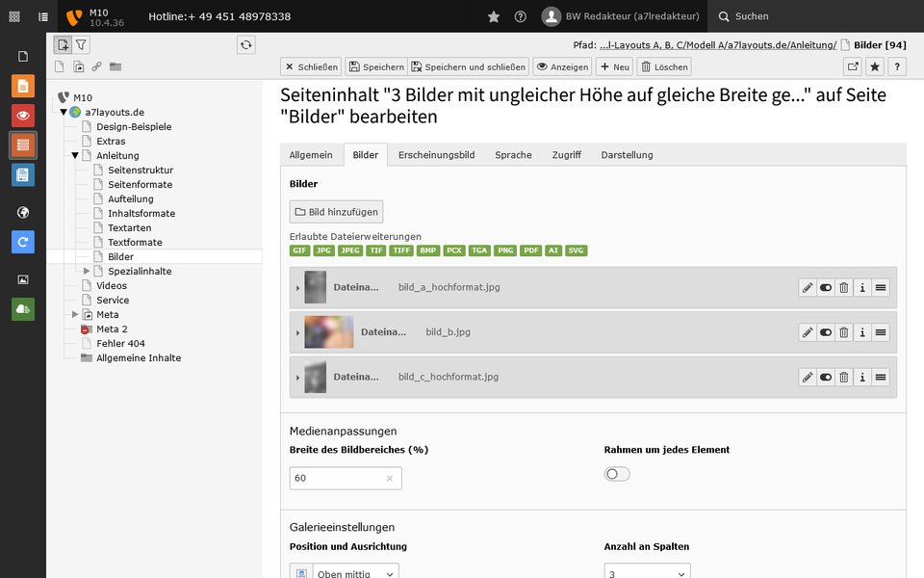
Task: Open the List module in sidebar
Action: pyautogui.click(x=23, y=145)
